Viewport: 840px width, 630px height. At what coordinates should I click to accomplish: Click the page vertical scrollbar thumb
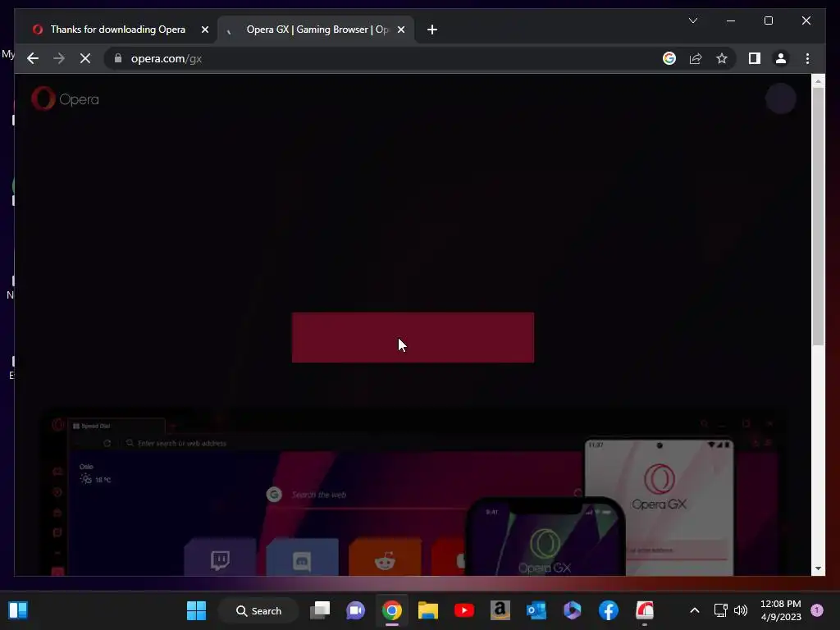pos(818,217)
